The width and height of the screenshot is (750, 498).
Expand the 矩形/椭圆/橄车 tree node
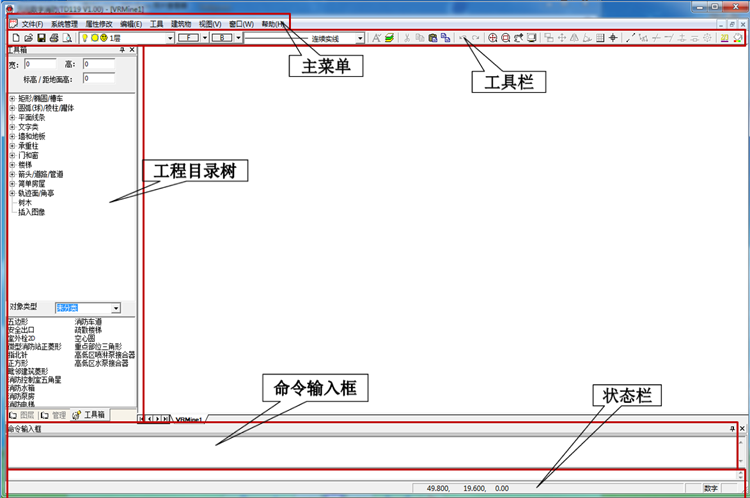pos(12,98)
